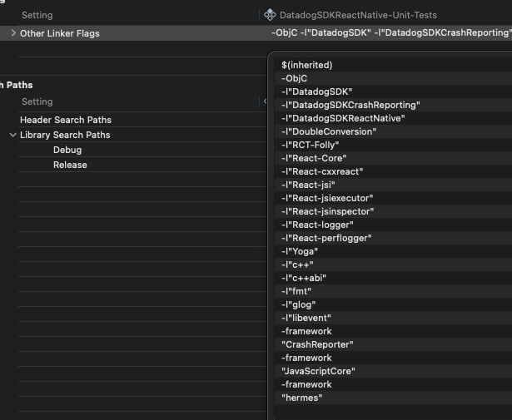The image size is (512, 420).
Task: Click the DatadogSDKReactNative-Unit-Tests column header
Action: click(358, 15)
